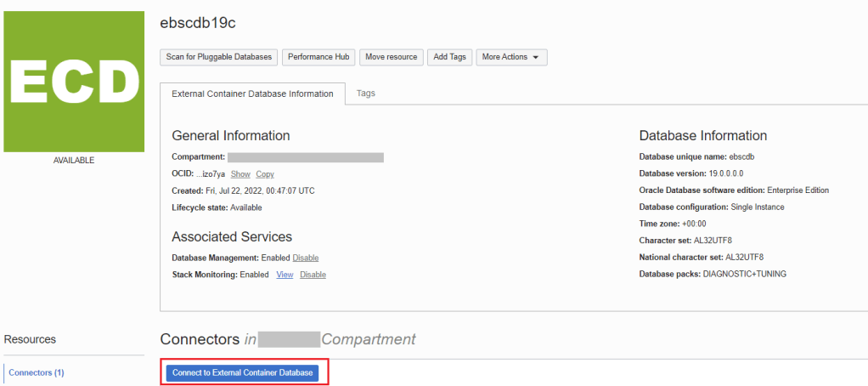868x386 pixels.
Task: Scan for Pluggable Databases
Action: pos(218,57)
